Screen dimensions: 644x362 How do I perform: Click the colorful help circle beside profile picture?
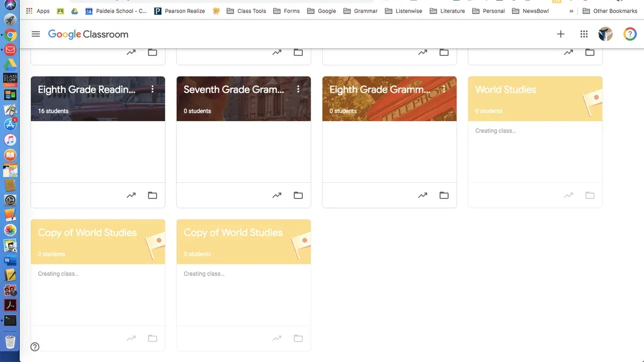point(630,34)
